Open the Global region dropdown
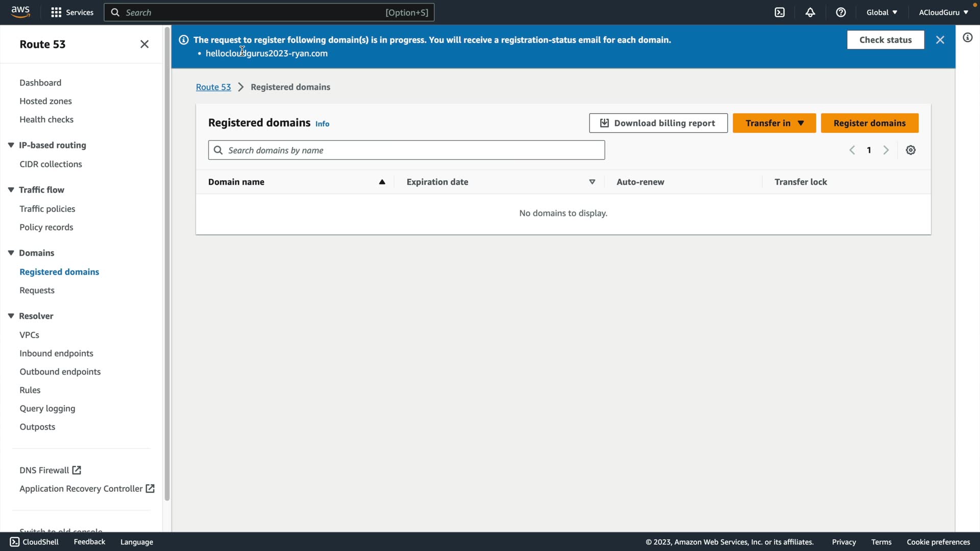The width and height of the screenshot is (980, 551). coord(881,12)
